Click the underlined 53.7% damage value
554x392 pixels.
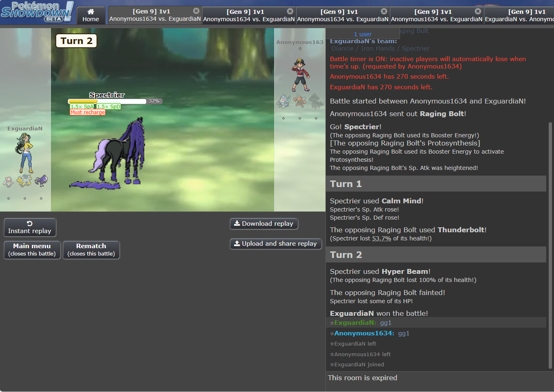[x=381, y=239]
